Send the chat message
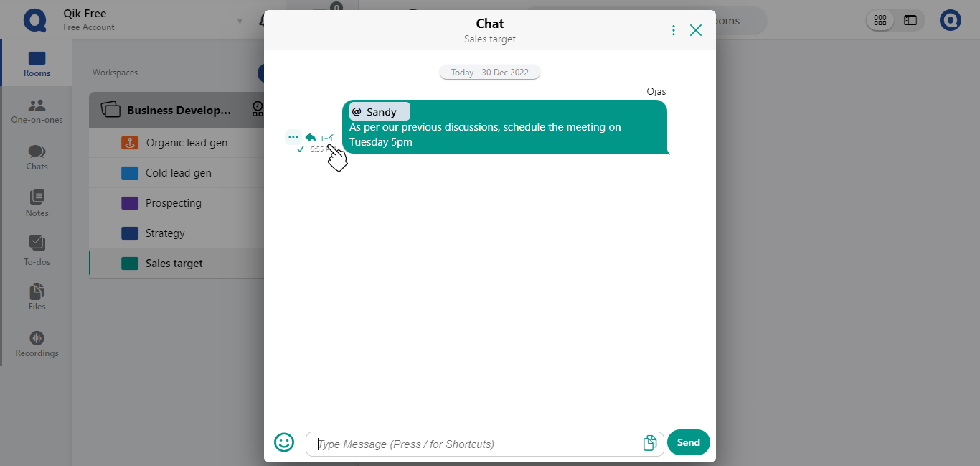 click(688, 442)
